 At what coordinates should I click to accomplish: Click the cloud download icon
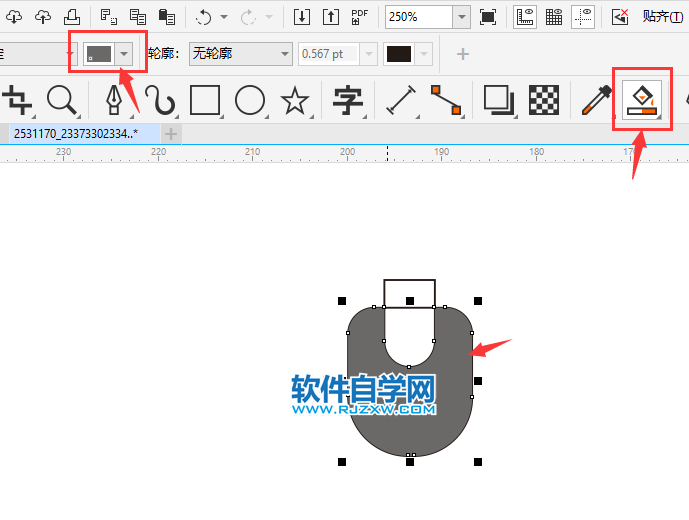click(x=14, y=17)
